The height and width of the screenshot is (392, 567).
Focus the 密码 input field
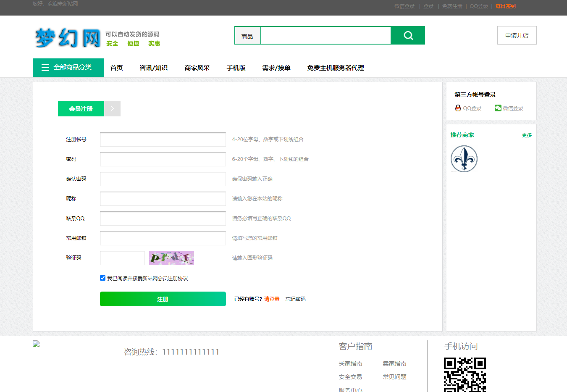163,159
